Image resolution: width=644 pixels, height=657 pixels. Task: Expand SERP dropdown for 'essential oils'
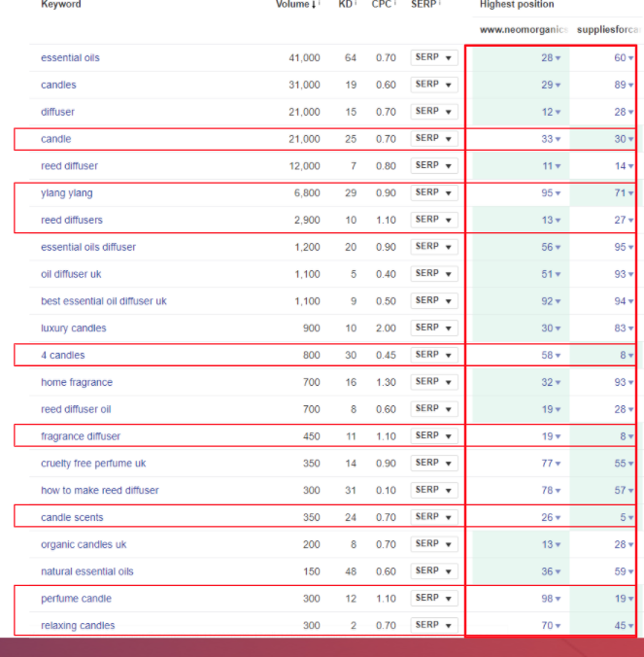(434, 57)
